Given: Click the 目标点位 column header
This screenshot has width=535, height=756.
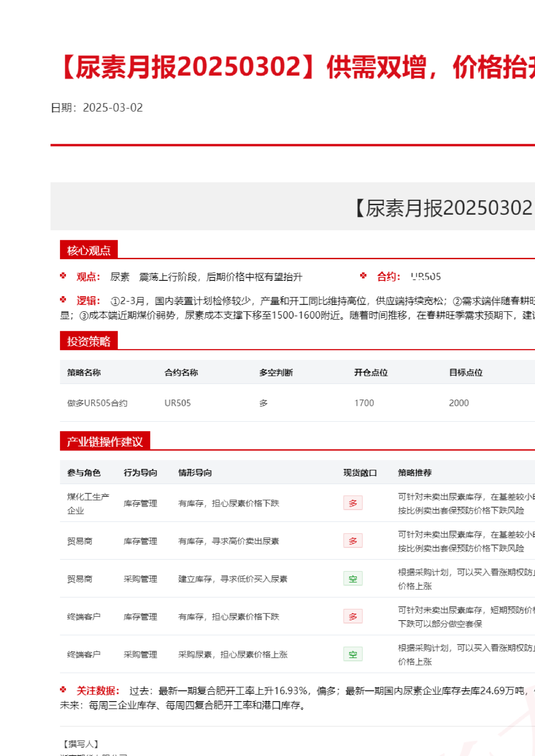Looking at the screenshot, I should point(466,373).
